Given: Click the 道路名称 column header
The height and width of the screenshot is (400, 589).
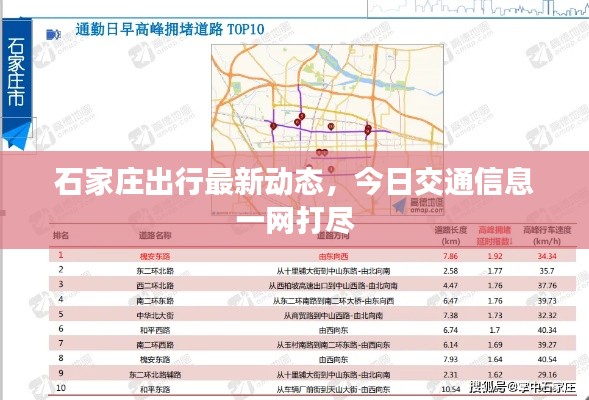Looking at the screenshot, I should tap(155, 235).
